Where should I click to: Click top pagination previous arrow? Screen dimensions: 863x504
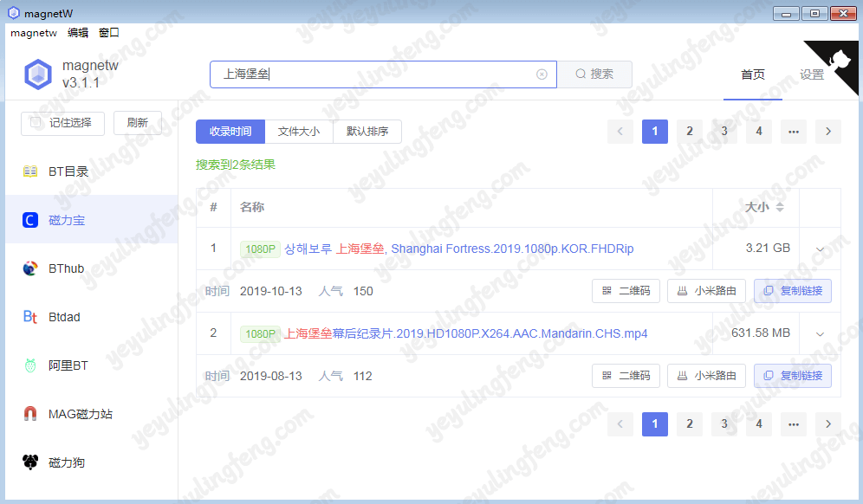click(620, 132)
